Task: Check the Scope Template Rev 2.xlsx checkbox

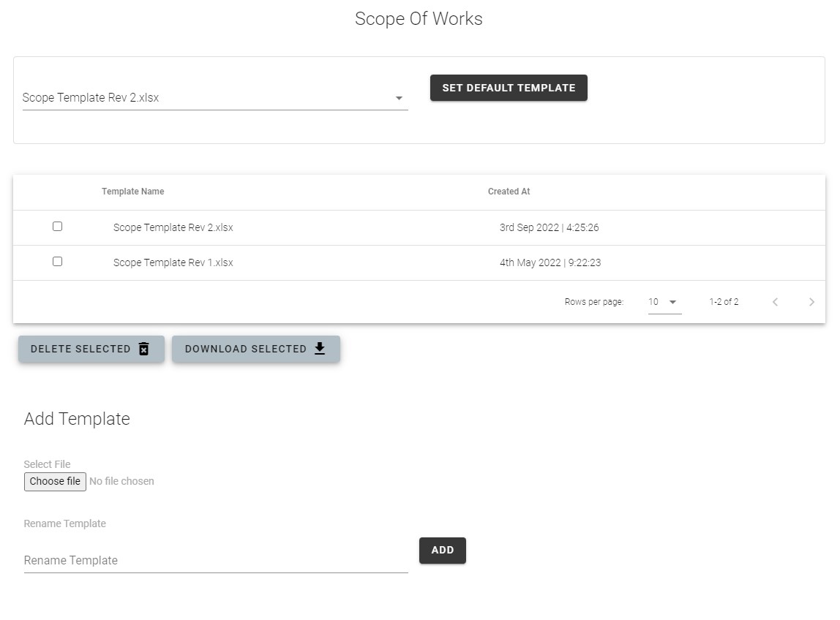Action: point(58,226)
